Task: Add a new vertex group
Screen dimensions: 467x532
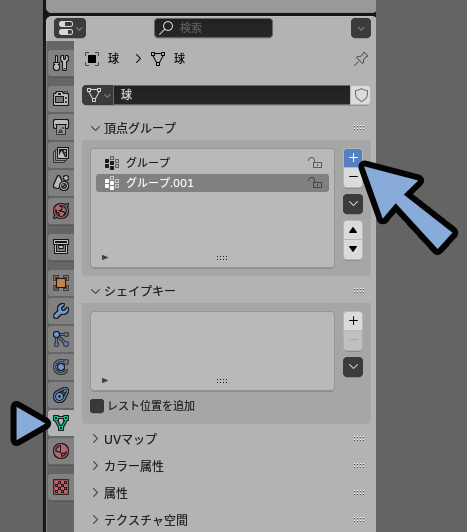Action: coord(353,158)
